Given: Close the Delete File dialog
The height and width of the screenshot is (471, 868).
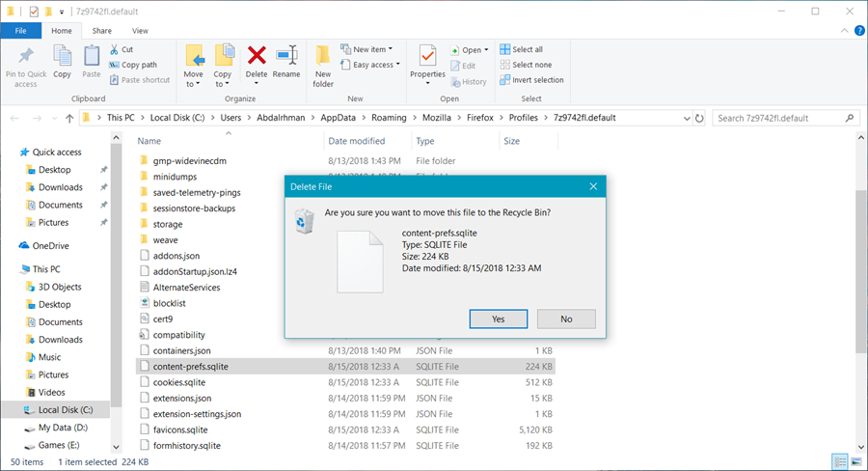Looking at the screenshot, I should [x=593, y=186].
